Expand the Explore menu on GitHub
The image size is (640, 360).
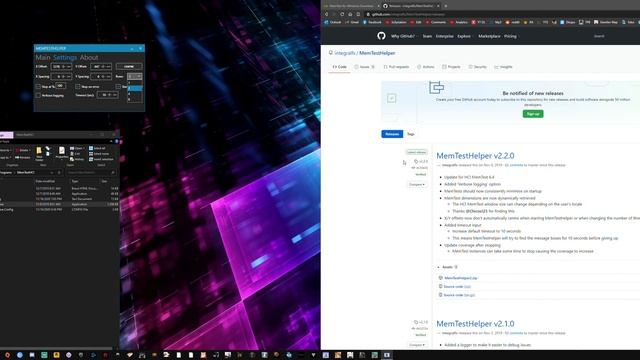tap(464, 36)
